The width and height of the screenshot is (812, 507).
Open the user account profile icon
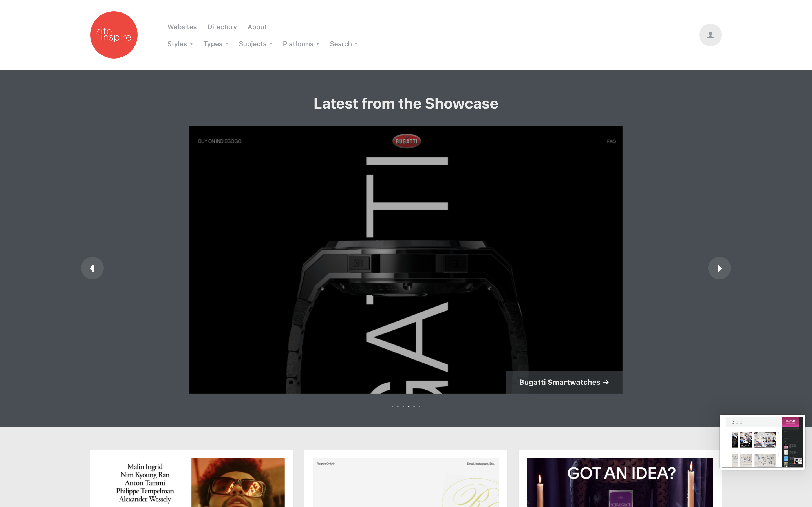pos(710,35)
